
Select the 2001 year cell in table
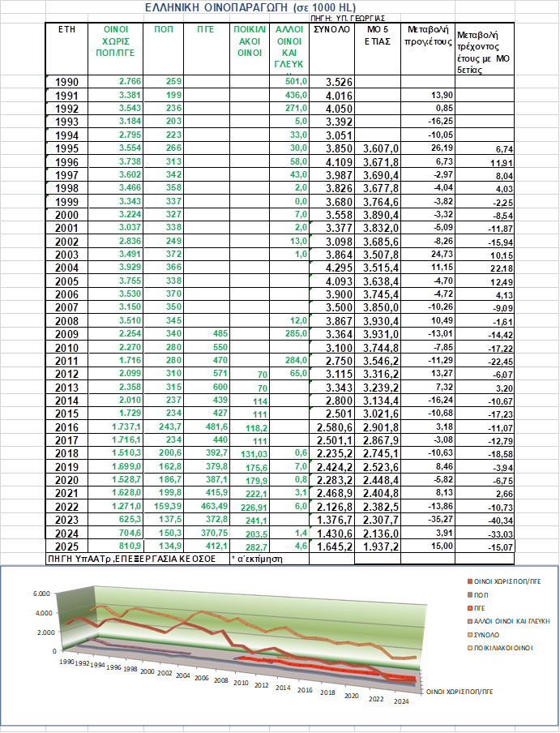(x=66, y=228)
